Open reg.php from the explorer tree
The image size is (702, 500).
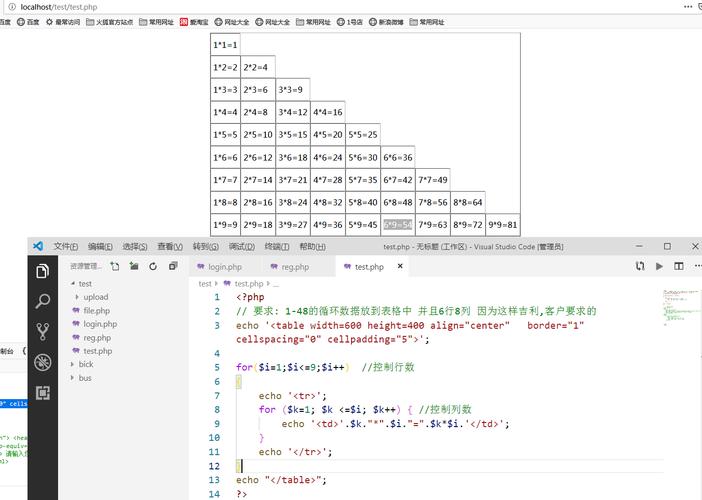coord(97,338)
